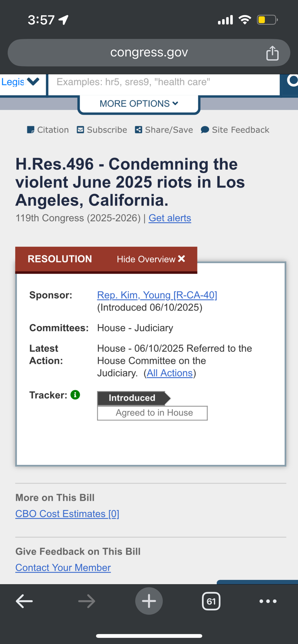
Task: Go back with the browser back arrow
Action: [24, 601]
